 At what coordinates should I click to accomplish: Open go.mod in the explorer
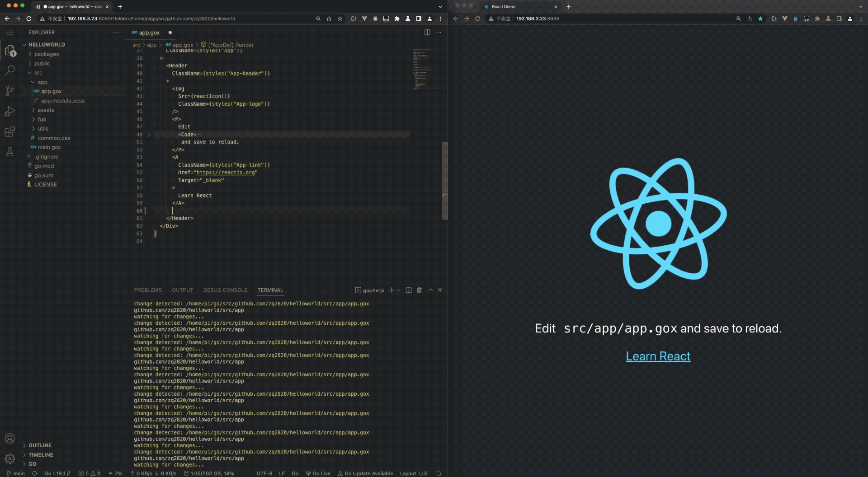coord(44,166)
